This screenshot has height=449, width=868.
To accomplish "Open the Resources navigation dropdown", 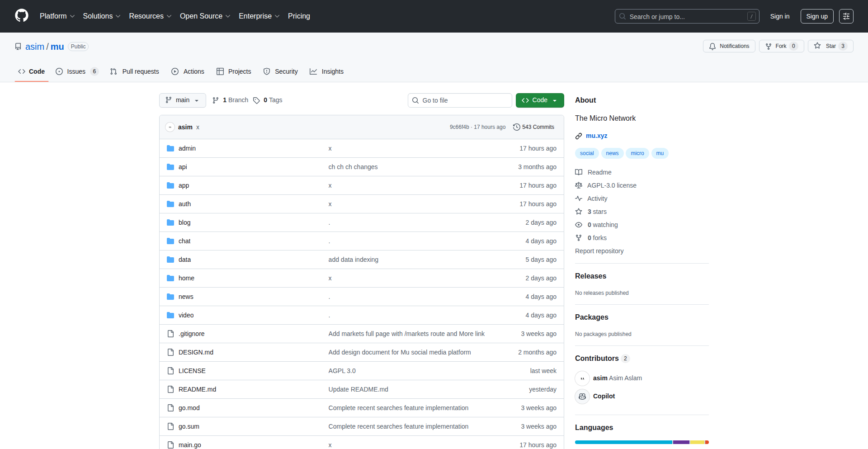I will (x=150, y=16).
